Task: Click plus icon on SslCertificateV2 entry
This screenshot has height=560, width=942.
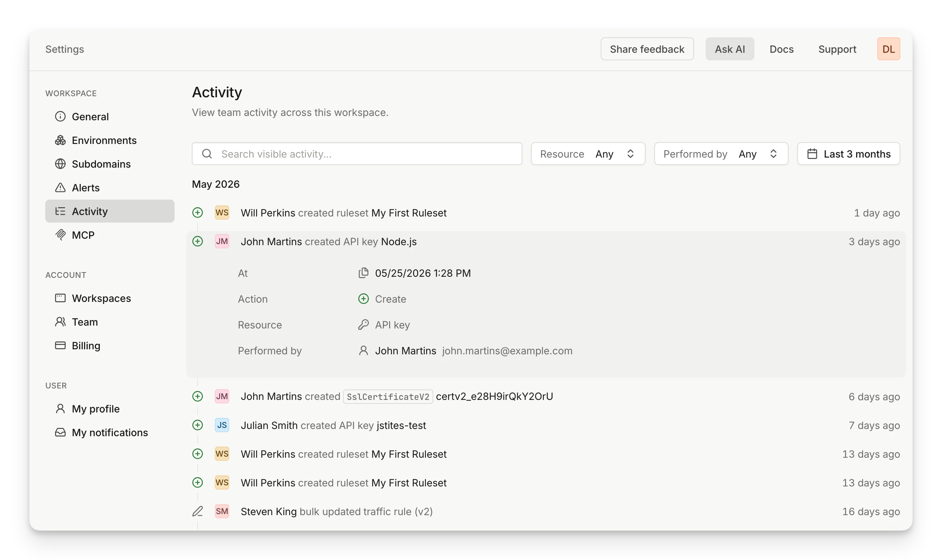Action: pyautogui.click(x=198, y=397)
